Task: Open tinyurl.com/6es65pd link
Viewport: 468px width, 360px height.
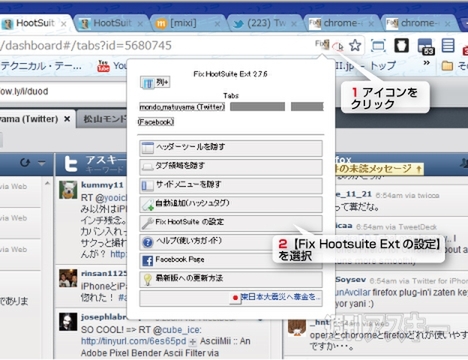Action: tap(133, 341)
